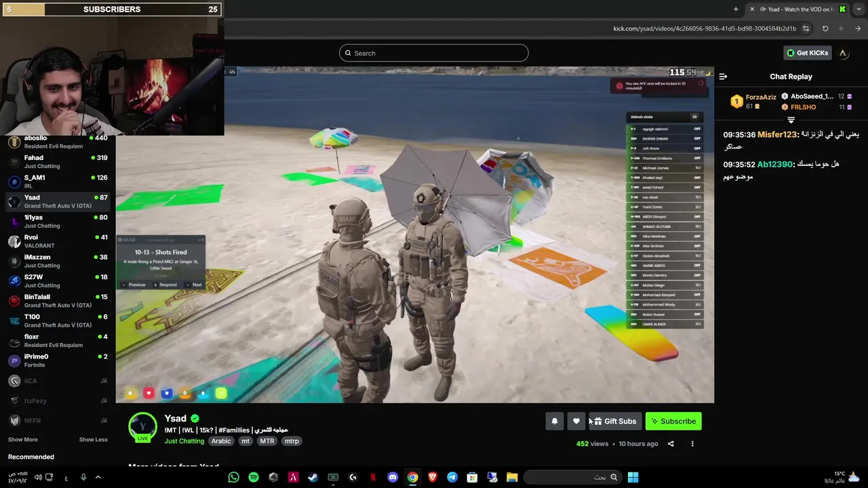This screenshot has width=868, height=488.
Task: Select Ysad in the sidebar channel list
Action: (58, 201)
